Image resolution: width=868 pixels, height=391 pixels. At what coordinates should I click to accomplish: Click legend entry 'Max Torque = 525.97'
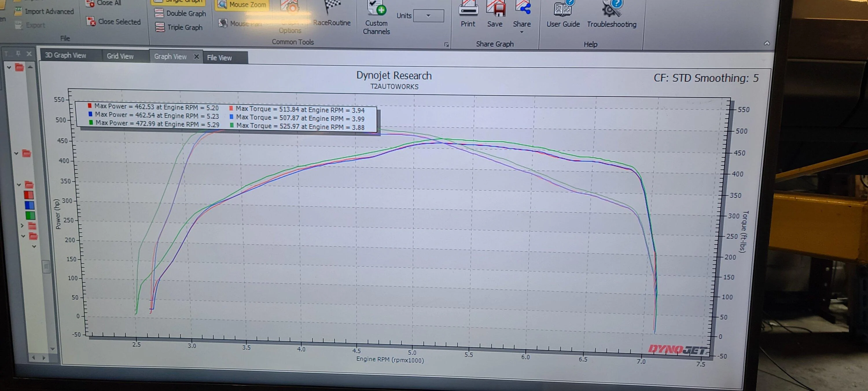click(297, 126)
